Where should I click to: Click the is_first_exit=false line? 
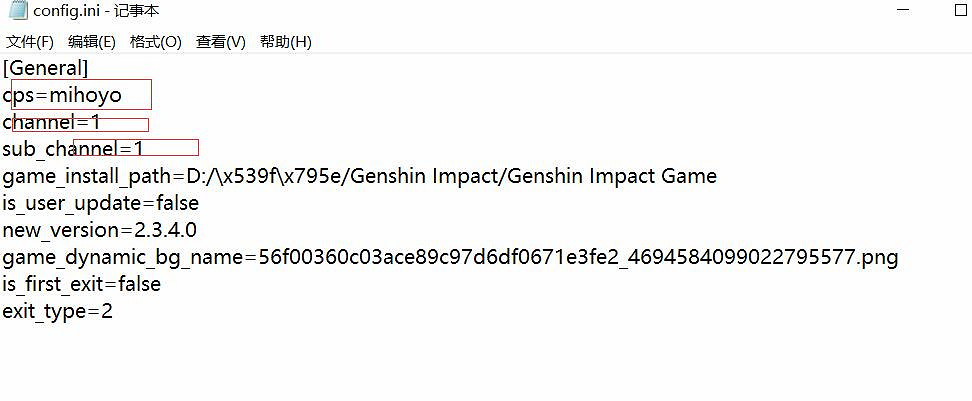81,285
